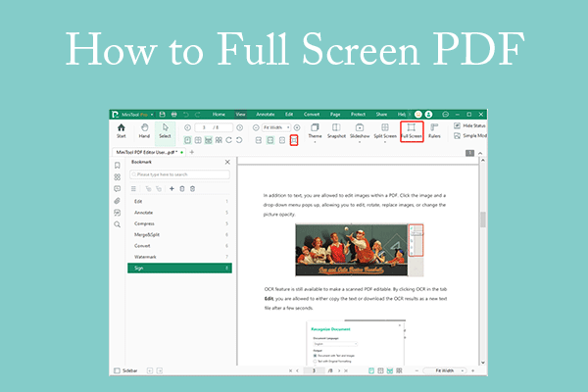Open the Annotate menu tab
This screenshot has width=588, height=392.
266,114
